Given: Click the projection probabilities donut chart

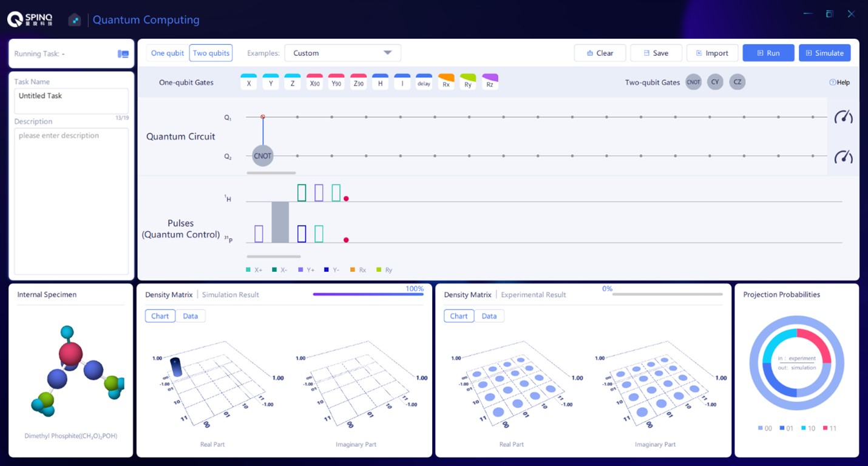Looking at the screenshot, I should tap(796, 363).
